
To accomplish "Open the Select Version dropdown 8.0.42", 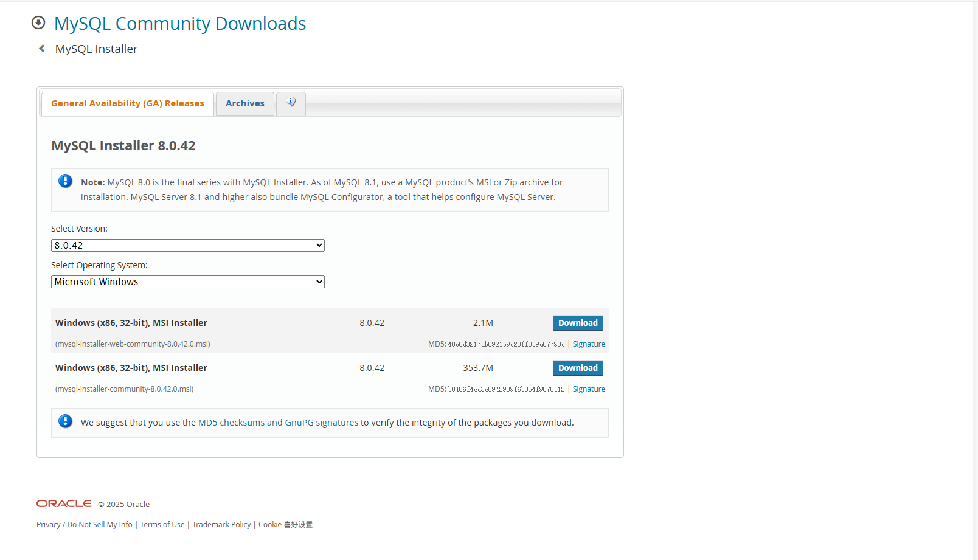I will coord(188,245).
